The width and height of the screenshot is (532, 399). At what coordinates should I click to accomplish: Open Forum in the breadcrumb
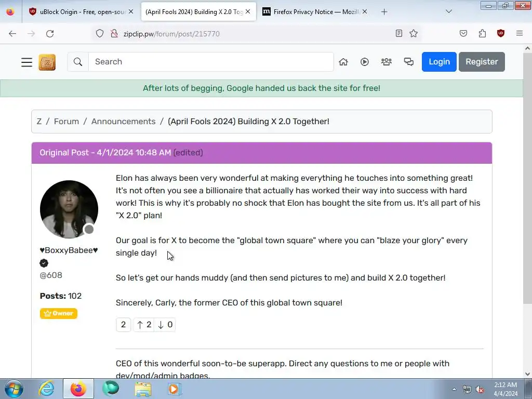pyautogui.click(x=66, y=122)
